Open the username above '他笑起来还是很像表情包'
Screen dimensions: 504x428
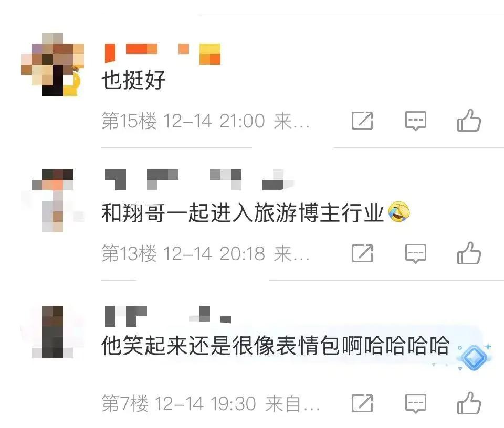(168, 316)
